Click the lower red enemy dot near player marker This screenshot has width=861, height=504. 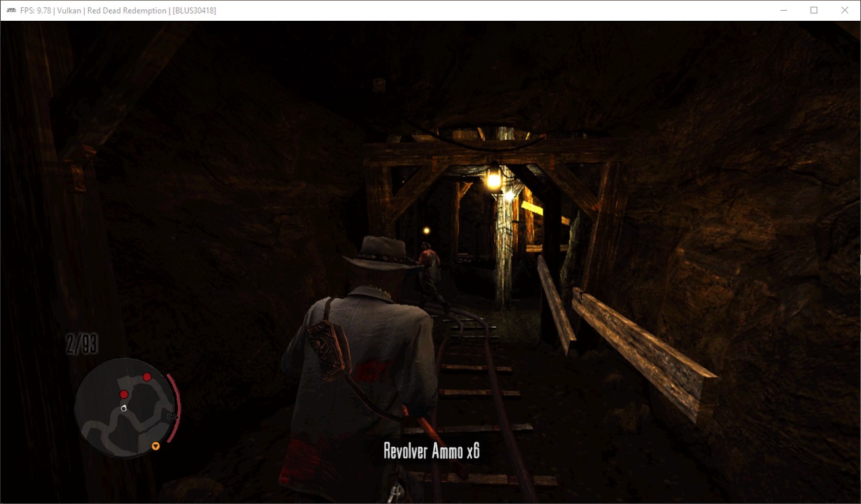(124, 394)
